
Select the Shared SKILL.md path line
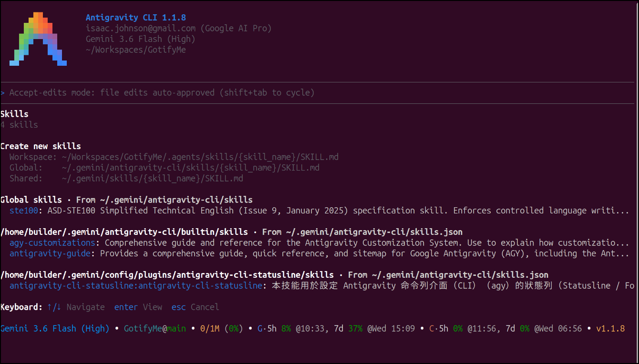[x=126, y=178]
